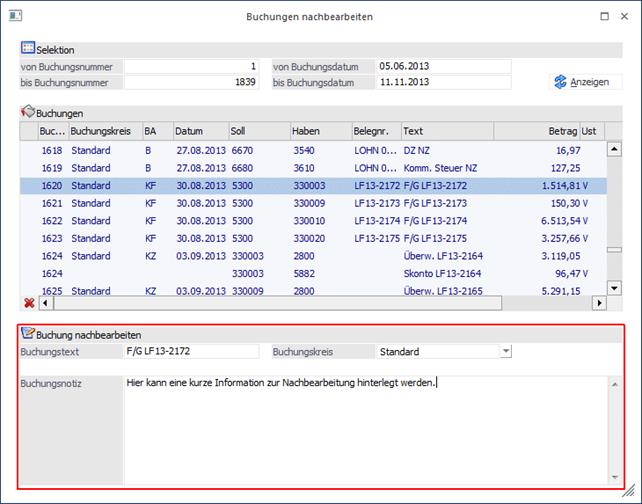Sort by the Betrag column header

pos(560,131)
